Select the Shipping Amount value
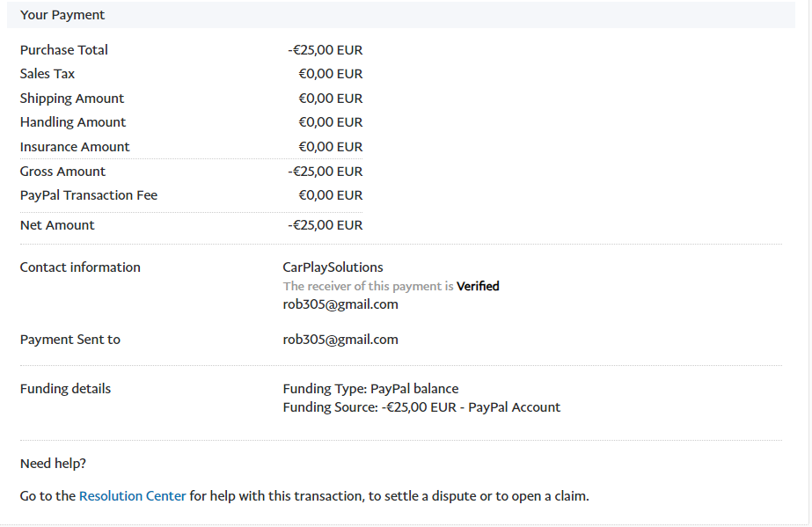Screen dimensions: 812x527 pos(331,99)
